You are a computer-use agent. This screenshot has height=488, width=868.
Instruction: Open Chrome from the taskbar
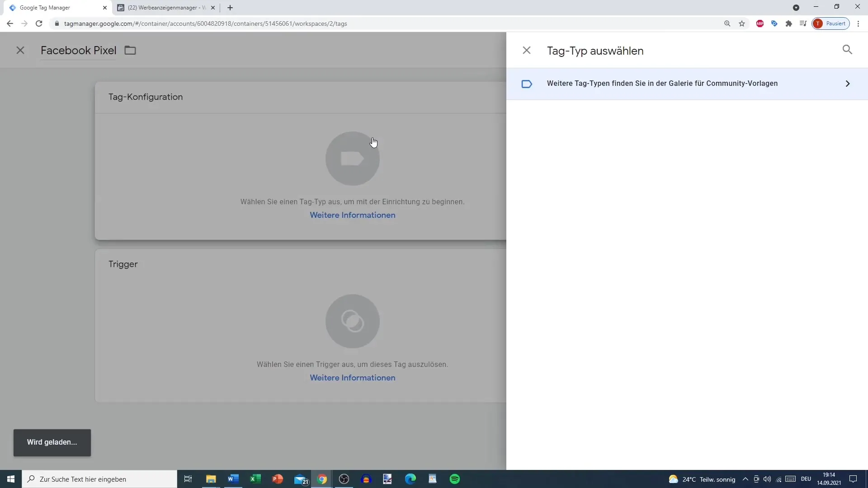pyautogui.click(x=322, y=479)
